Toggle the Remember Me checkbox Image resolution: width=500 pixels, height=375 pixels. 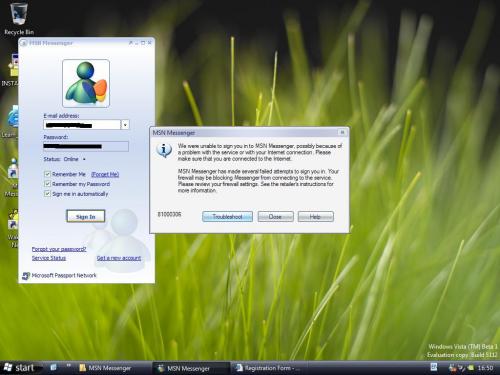pos(47,174)
